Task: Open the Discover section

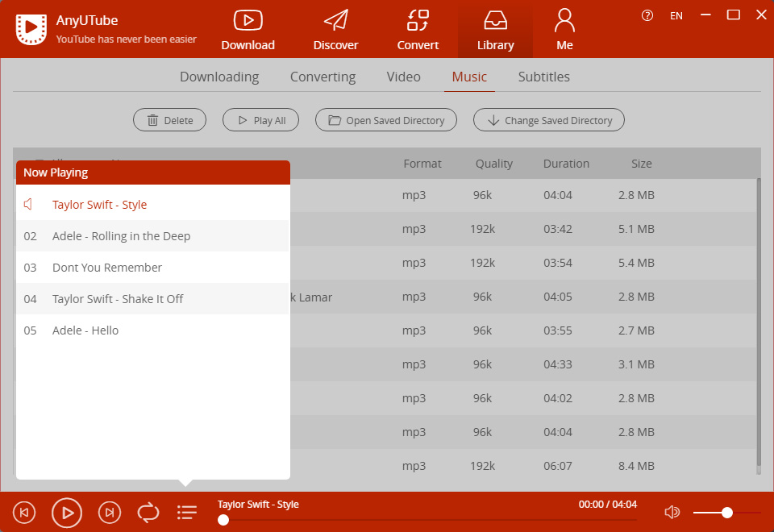Action: point(335,30)
